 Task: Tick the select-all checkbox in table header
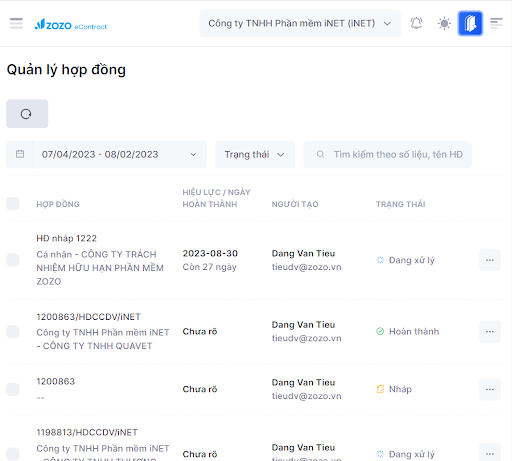pos(13,204)
